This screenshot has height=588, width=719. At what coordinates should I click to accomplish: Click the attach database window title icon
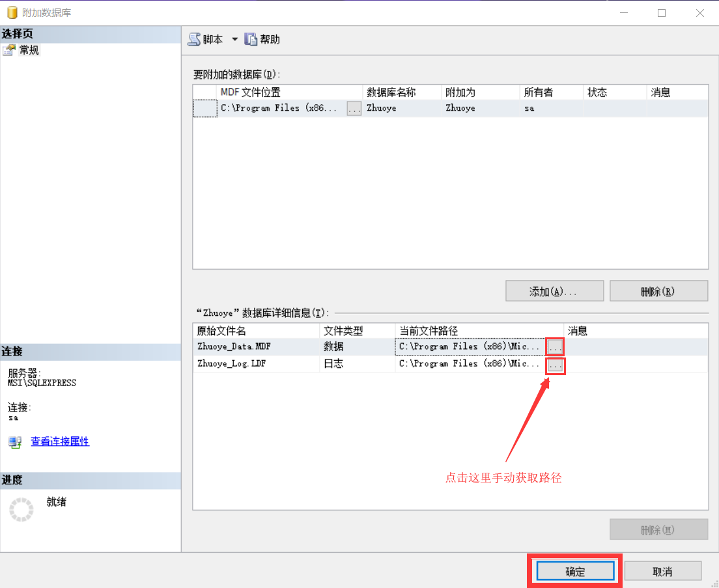pyautogui.click(x=12, y=12)
